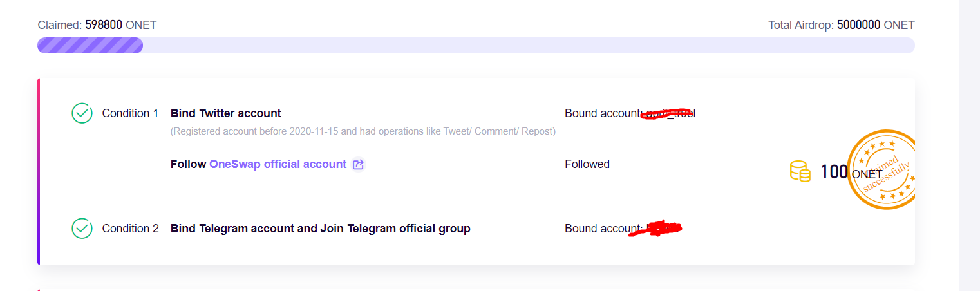Open the external link icon beside OneSwap official account
The image size is (980, 291).
[x=359, y=165]
